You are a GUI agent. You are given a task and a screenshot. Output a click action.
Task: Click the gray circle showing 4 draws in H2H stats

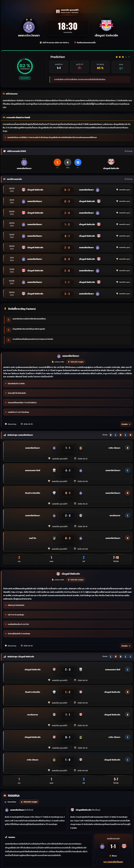tap(68, 162)
